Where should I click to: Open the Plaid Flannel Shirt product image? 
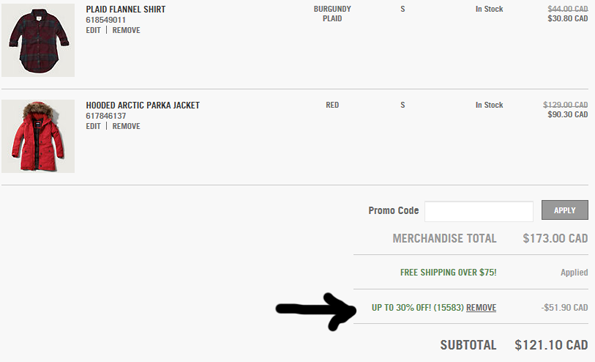[x=38, y=40]
